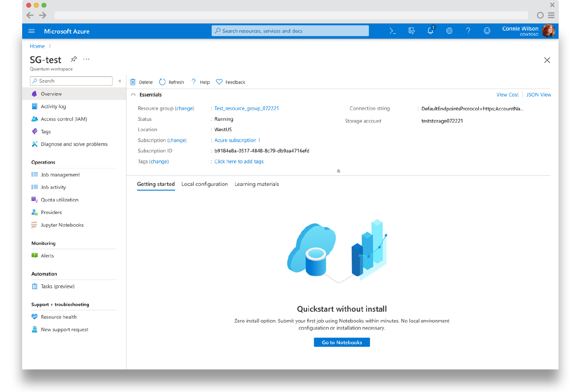Click the Search resources, services and docs box
581x392 pixels.
(x=290, y=31)
